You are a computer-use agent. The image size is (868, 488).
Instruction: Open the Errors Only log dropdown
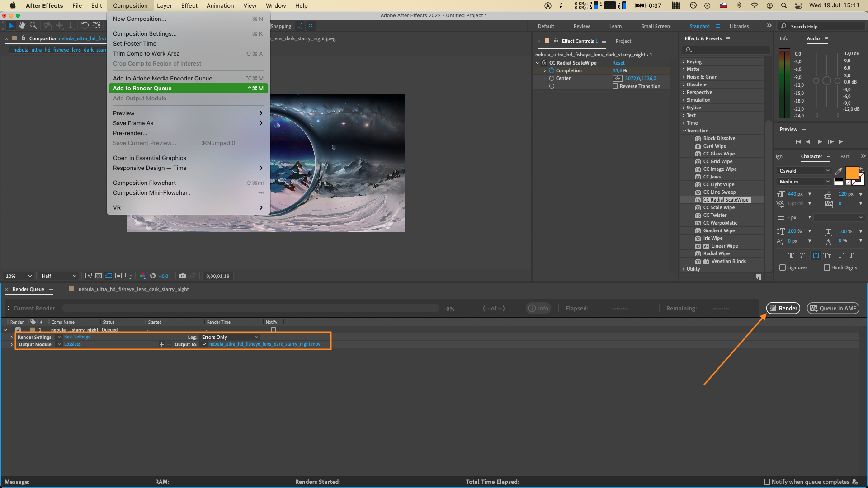pyautogui.click(x=230, y=337)
